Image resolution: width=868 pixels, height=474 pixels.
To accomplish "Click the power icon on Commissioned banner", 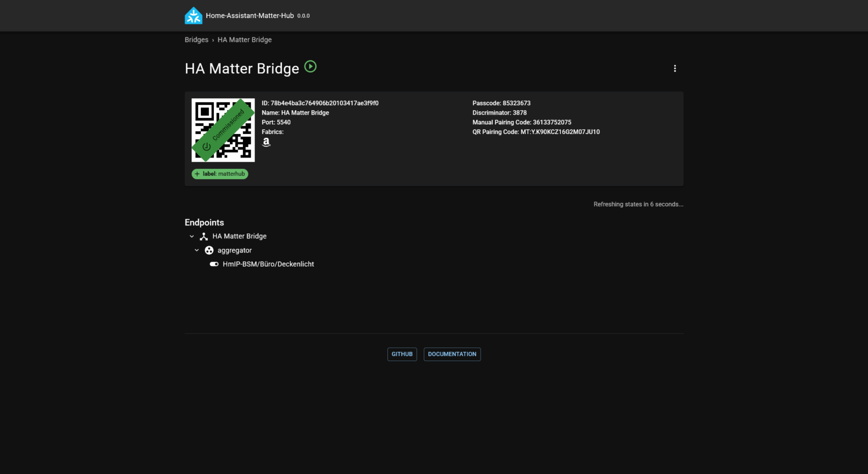I will coord(207,147).
